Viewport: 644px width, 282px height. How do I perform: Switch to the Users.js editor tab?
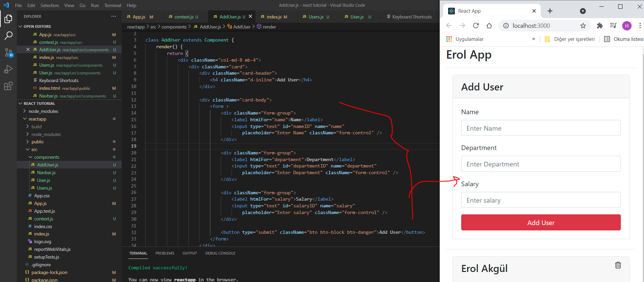click(x=316, y=17)
